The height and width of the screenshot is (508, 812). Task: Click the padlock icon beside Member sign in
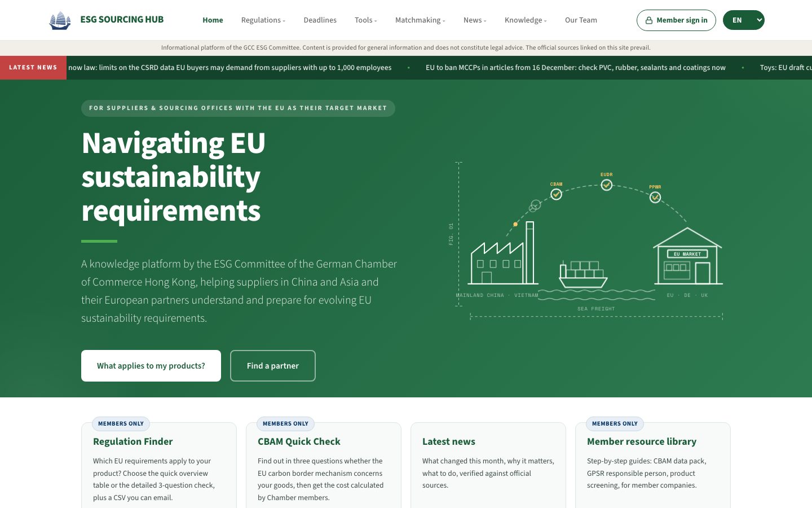[x=649, y=20]
